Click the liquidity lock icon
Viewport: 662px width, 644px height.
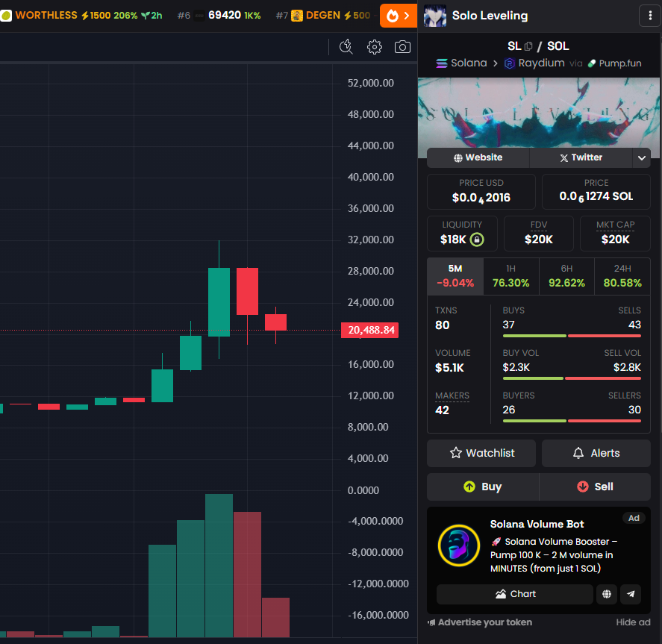[477, 240]
